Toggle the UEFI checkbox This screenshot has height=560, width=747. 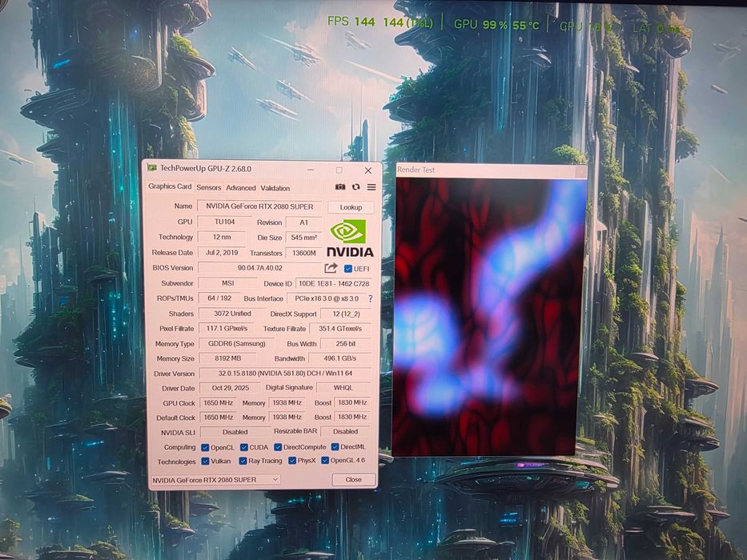(x=347, y=269)
